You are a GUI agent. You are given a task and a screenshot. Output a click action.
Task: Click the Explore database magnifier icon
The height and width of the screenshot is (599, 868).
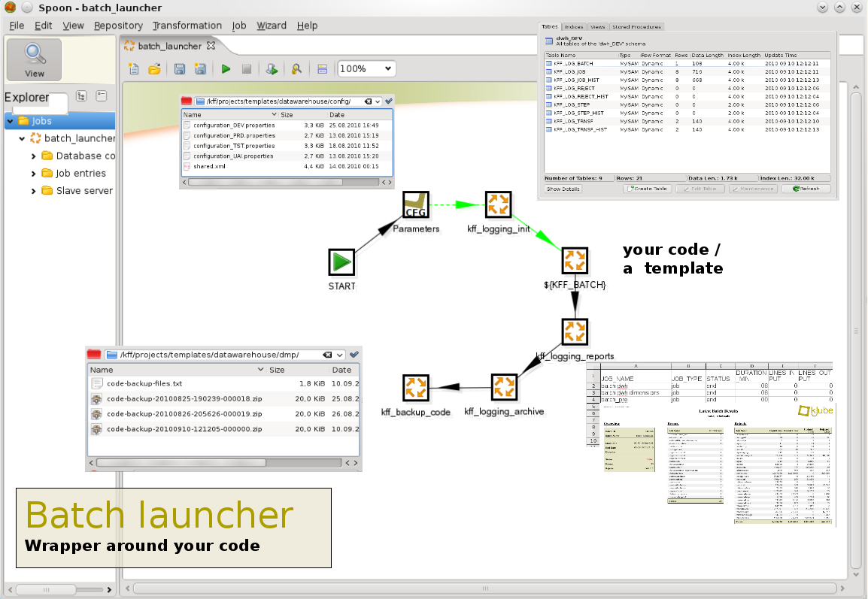[296, 68]
